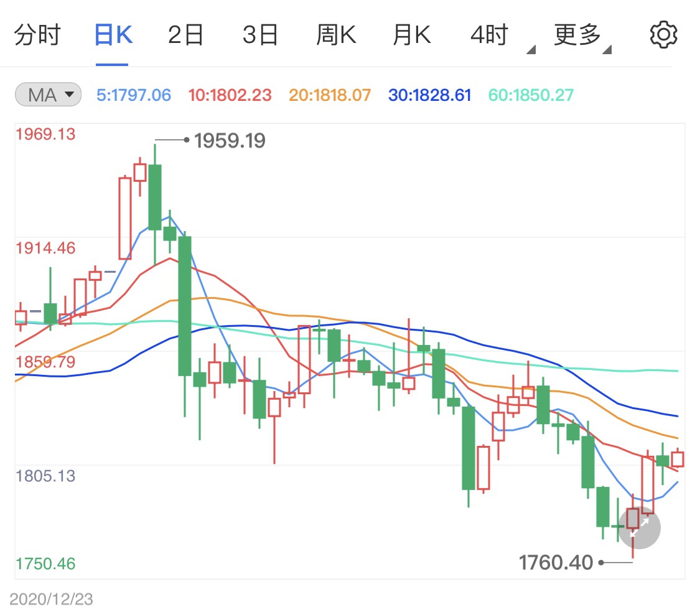Click the 1959.19 high price label

[230, 141]
